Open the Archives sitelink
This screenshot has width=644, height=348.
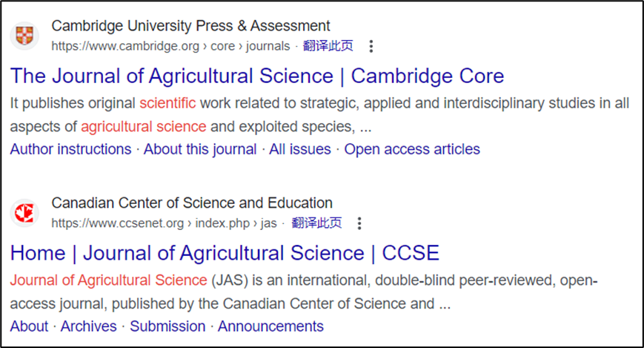click(89, 326)
